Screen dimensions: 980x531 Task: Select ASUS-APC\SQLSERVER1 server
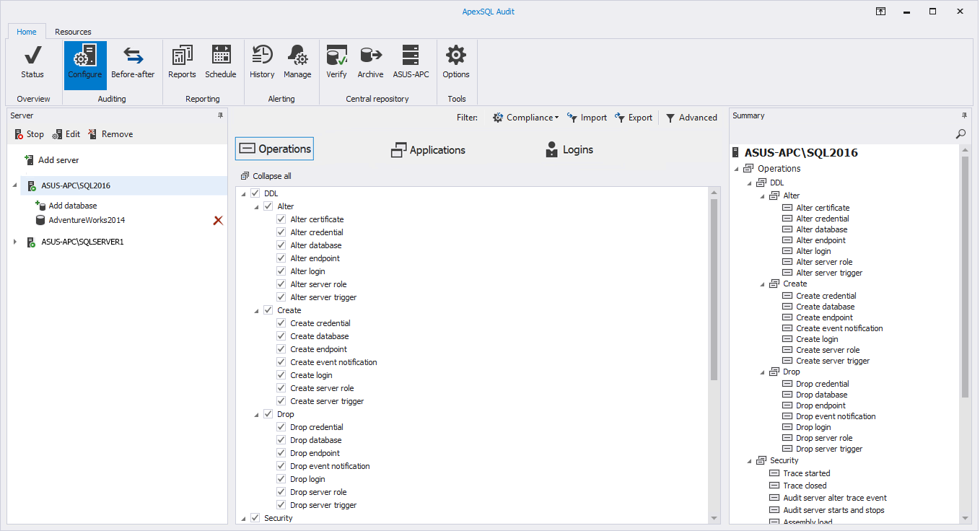coord(82,242)
